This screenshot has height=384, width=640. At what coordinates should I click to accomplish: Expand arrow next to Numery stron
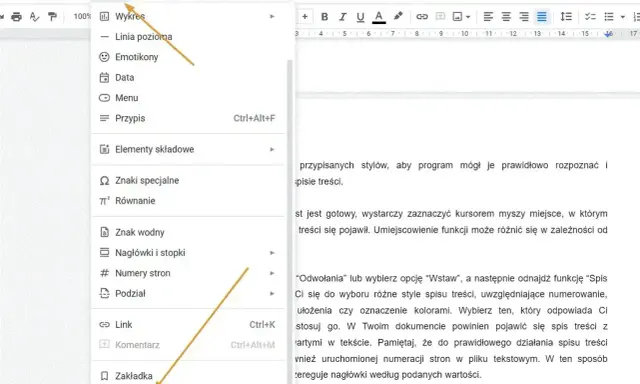(x=272, y=273)
